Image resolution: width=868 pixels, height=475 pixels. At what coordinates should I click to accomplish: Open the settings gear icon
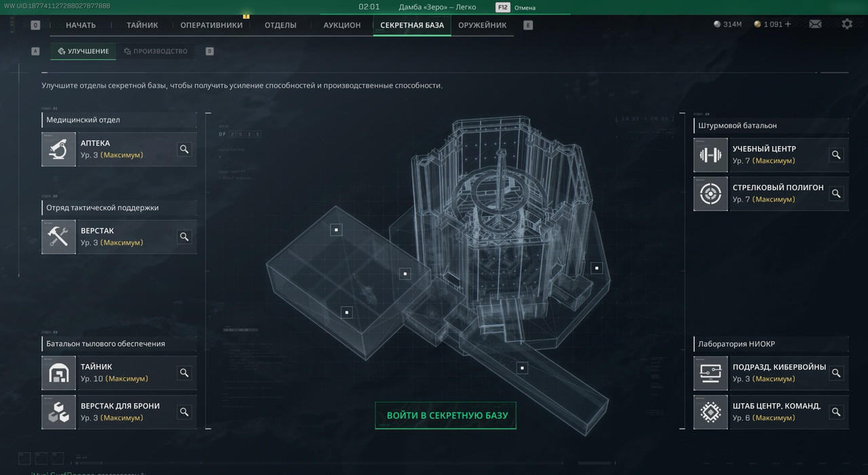point(847,24)
